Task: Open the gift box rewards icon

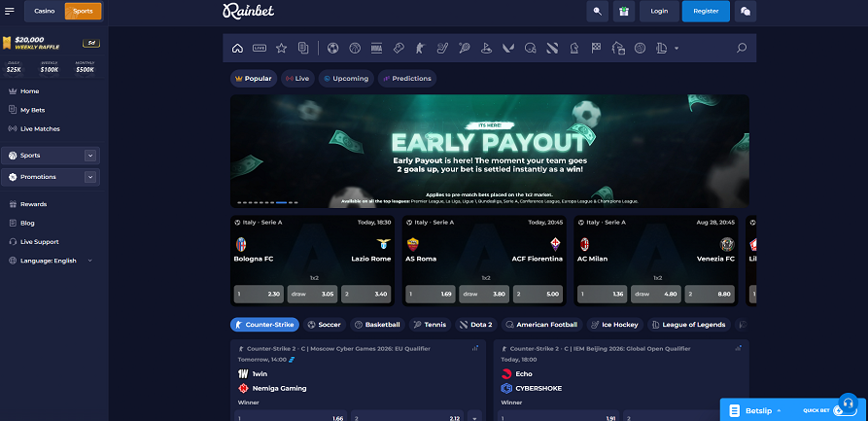Action: (x=624, y=11)
